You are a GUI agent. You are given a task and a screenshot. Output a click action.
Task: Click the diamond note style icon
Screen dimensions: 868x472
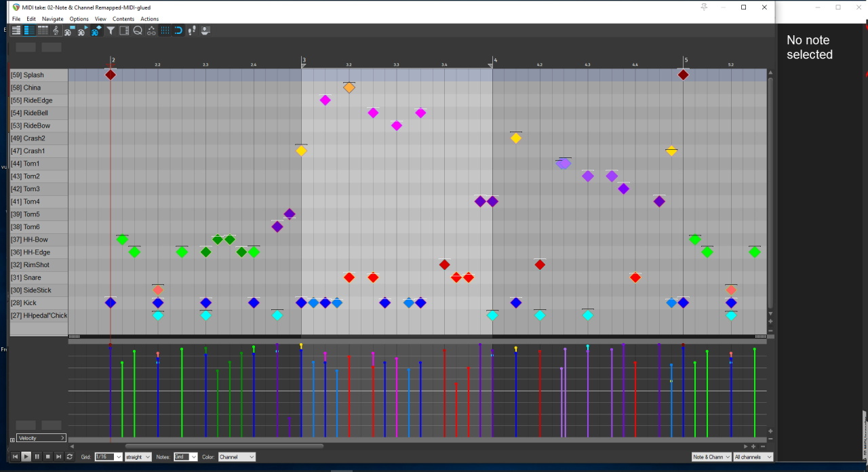coord(97,31)
